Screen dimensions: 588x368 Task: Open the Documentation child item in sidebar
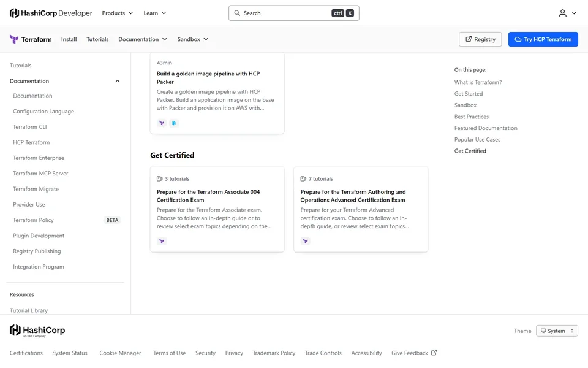32,96
